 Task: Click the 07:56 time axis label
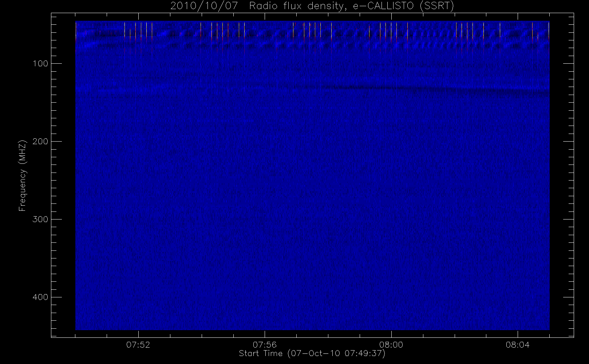(265, 345)
